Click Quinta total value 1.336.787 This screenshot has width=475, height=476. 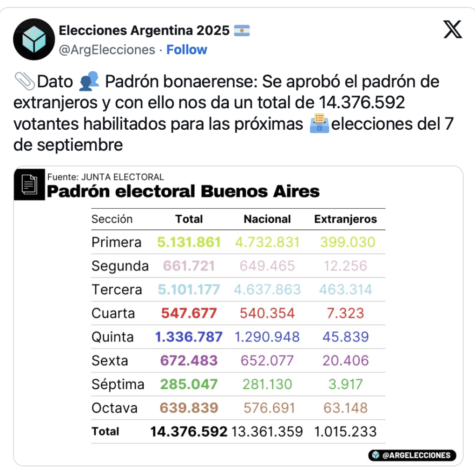point(189,337)
